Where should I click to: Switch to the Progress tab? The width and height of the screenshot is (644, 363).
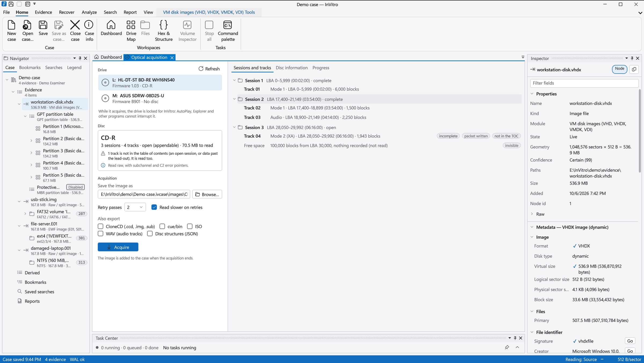click(x=321, y=68)
